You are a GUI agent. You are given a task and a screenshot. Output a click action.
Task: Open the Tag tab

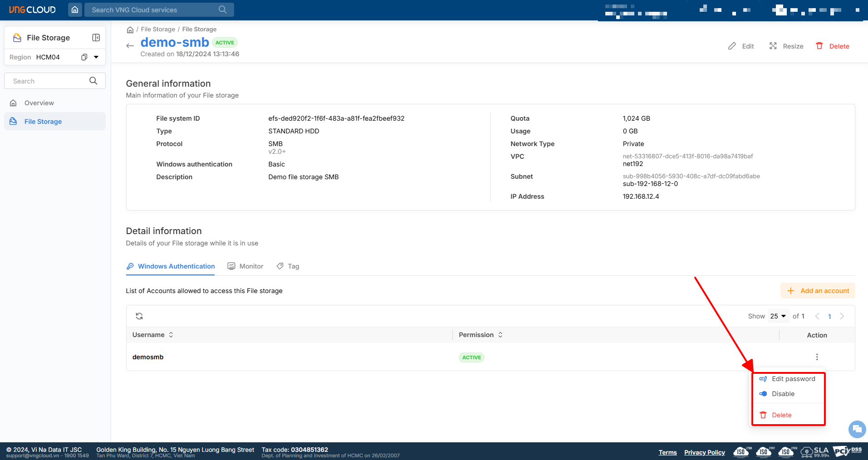(288, 266)
